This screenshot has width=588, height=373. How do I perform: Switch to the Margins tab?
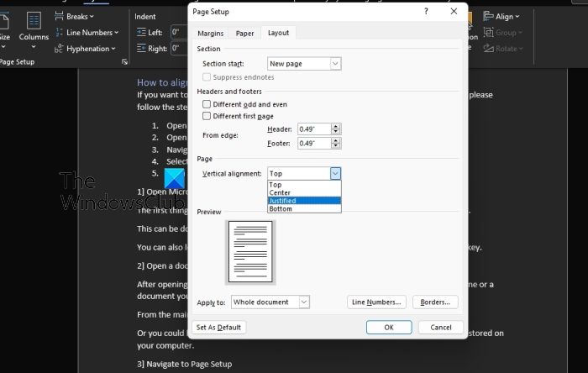coord(210,34)
